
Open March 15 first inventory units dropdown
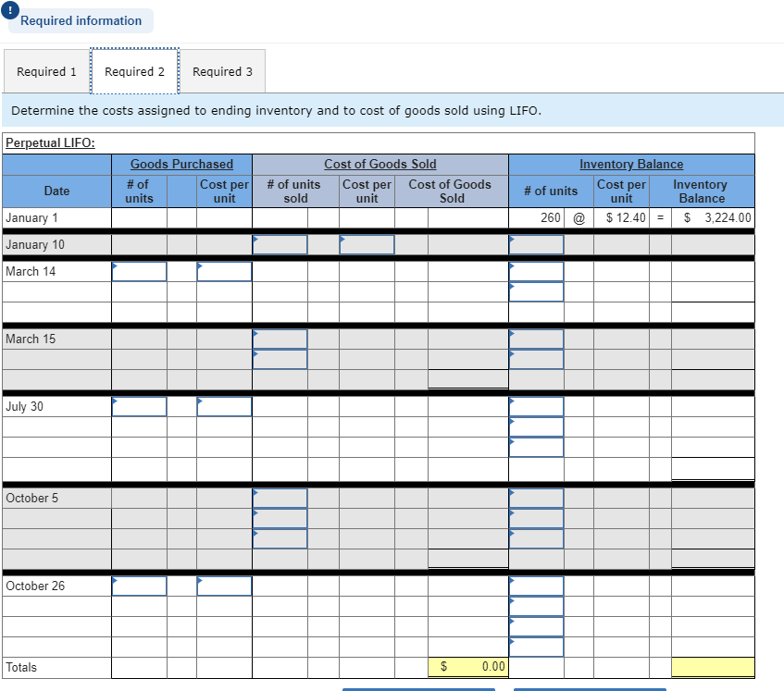point(537,339)
